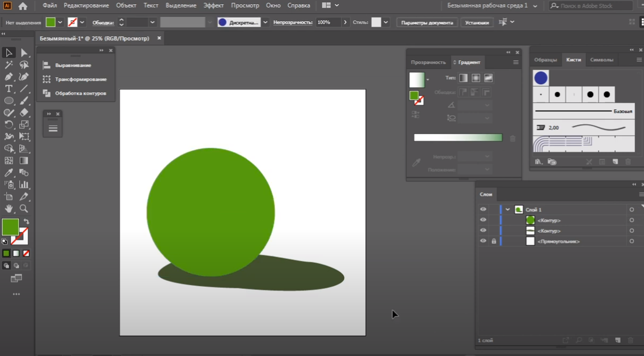The image size is (644, 356).
Task: Click the gradient slider bar
Action: [x=458, y=137]
